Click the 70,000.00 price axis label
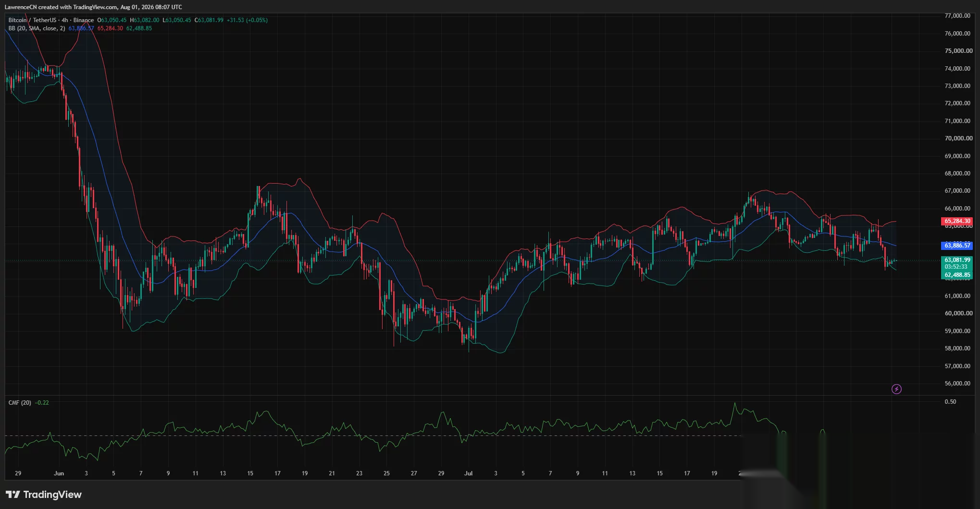 tap(958, 138)
